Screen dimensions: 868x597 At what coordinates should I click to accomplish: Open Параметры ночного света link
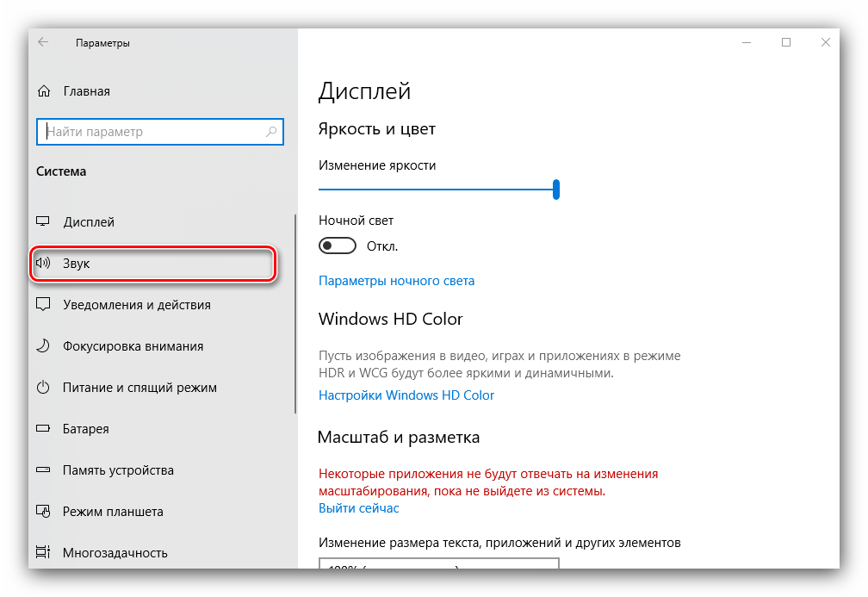(396, 281)
